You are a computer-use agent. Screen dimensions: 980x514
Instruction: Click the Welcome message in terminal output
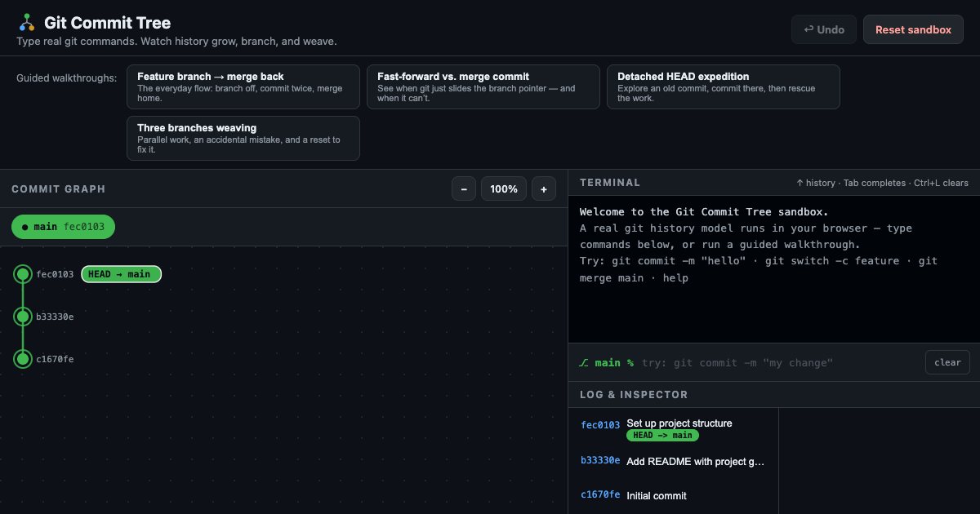704,212
